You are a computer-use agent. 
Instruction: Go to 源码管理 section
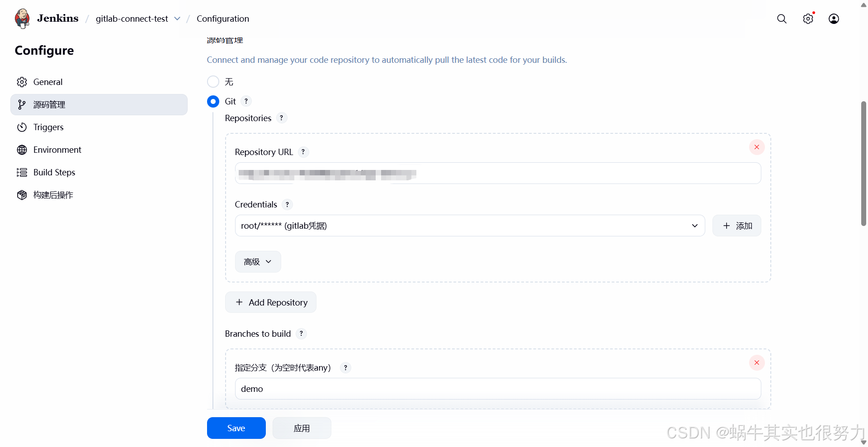(x=99, y=104)
